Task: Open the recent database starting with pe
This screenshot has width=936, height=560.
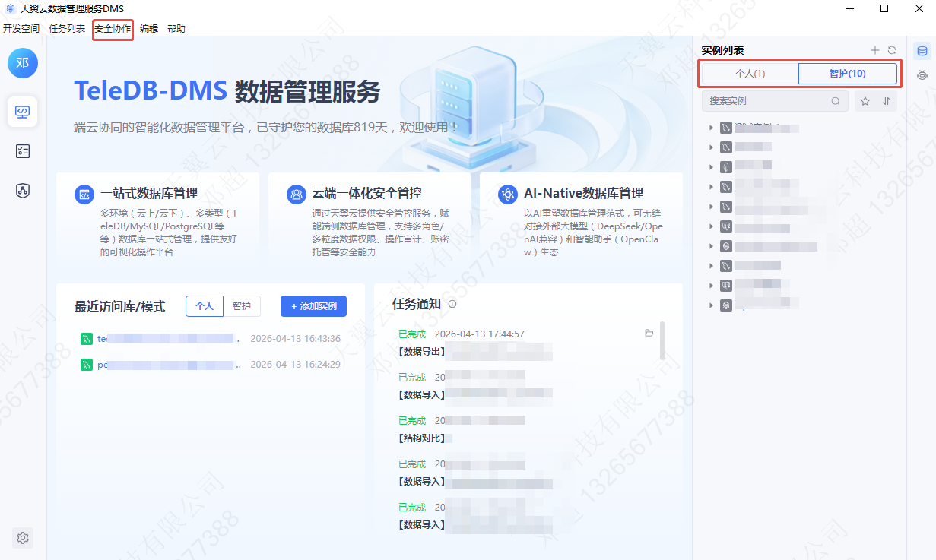Action: pos(168,365)
